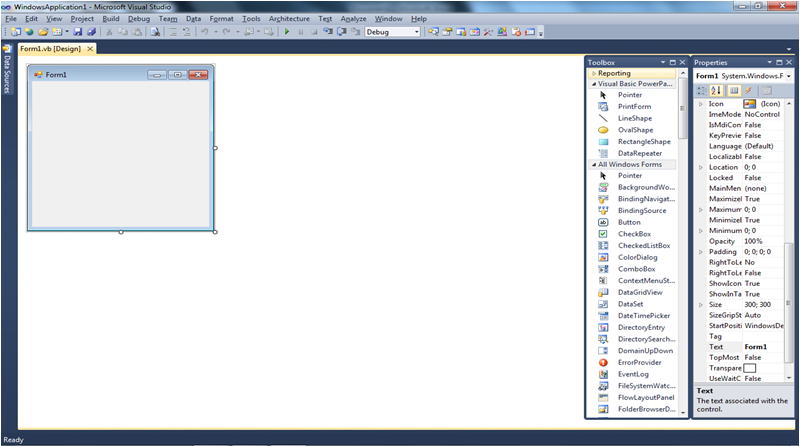Select the PrintForm component in Toolbox

[x=635, y=107]
